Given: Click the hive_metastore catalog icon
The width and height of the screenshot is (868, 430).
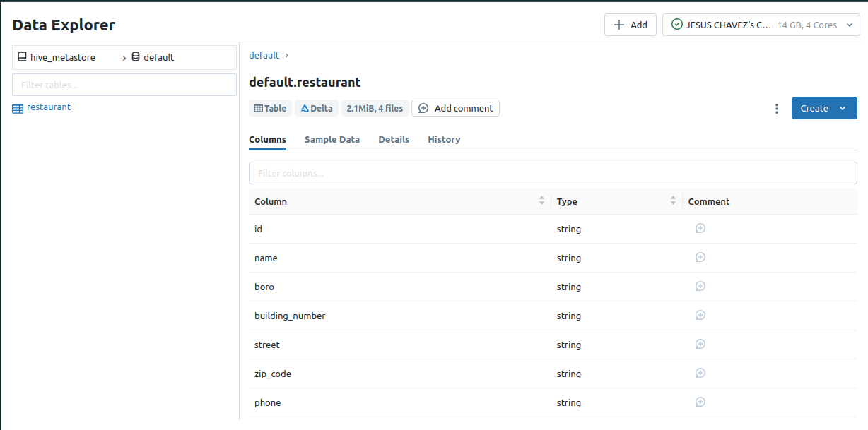Looking at the screenshot, I should (21, 57).
